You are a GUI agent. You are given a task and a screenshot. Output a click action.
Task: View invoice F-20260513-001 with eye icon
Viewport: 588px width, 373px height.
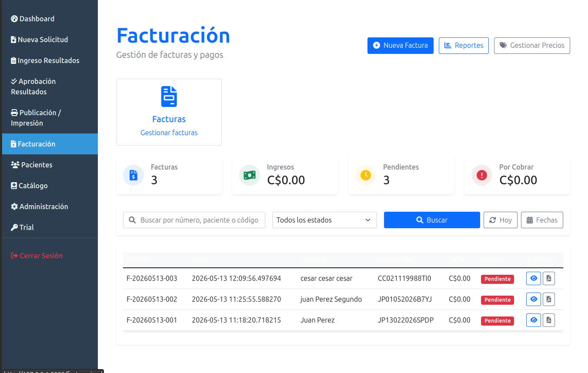tap(534, 320)
